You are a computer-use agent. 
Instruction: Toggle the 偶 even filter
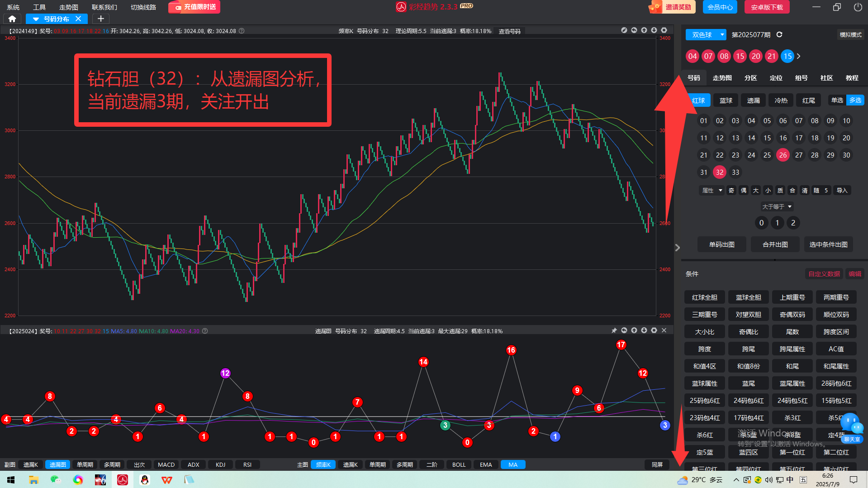[x=744, y=190]
